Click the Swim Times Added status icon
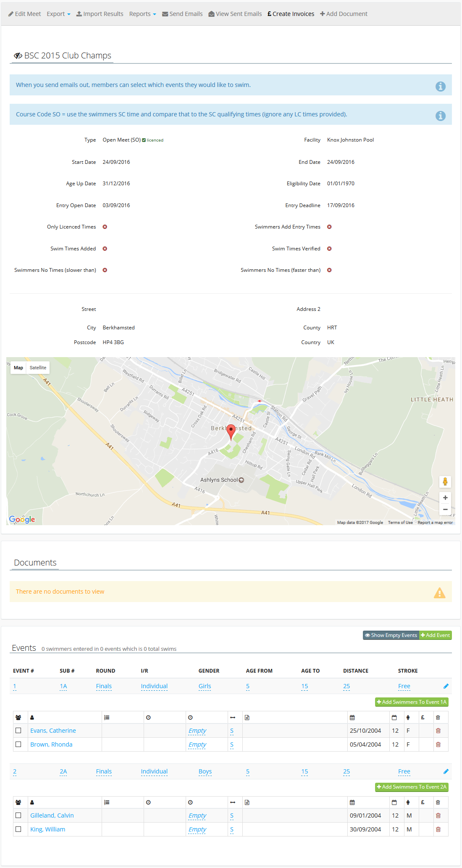This screenshot has height=868, width=462. 105,249
